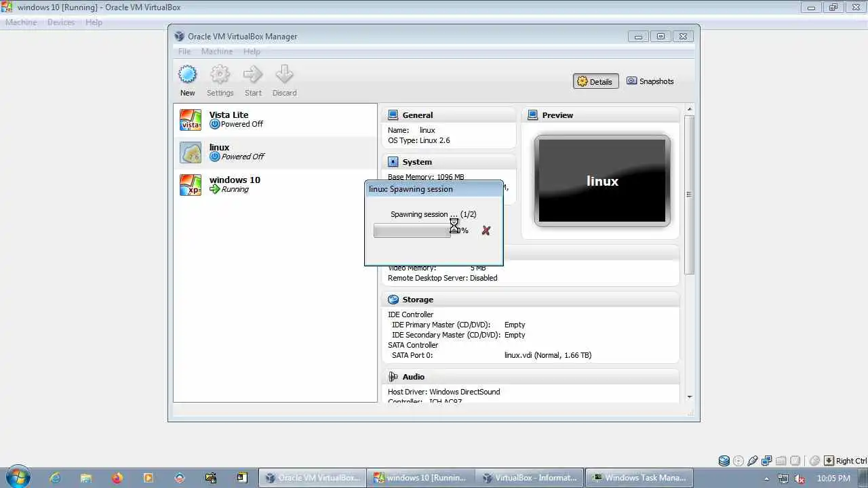This screenshot has width=868, height=488.
Task: Open the Devices menu
Action: (x=61, y=22)
